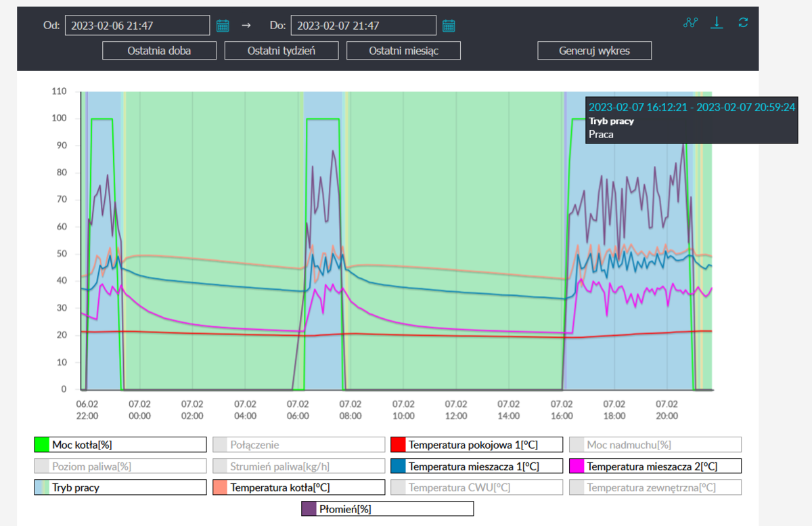Show the 'Poziom paliwa[%]' series
Screen dimensions: 812x526
click(x=120, y=466)
